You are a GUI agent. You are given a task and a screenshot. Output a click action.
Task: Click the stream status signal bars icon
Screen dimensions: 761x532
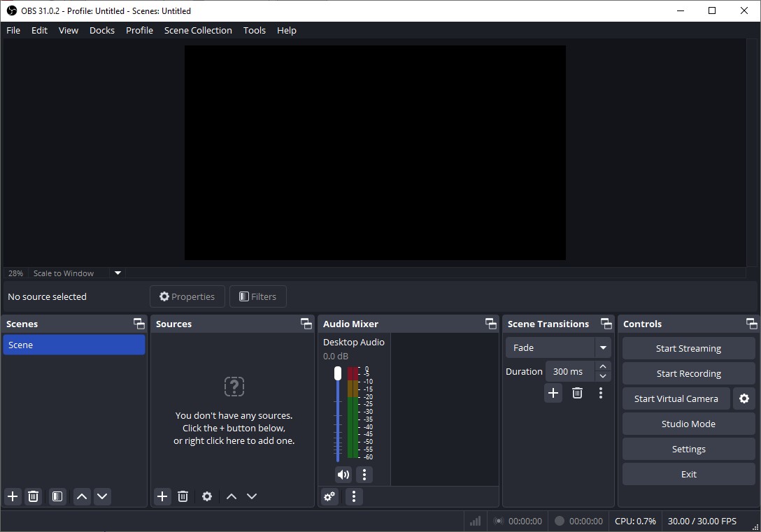pyautogui.click(x=475, y=521)
